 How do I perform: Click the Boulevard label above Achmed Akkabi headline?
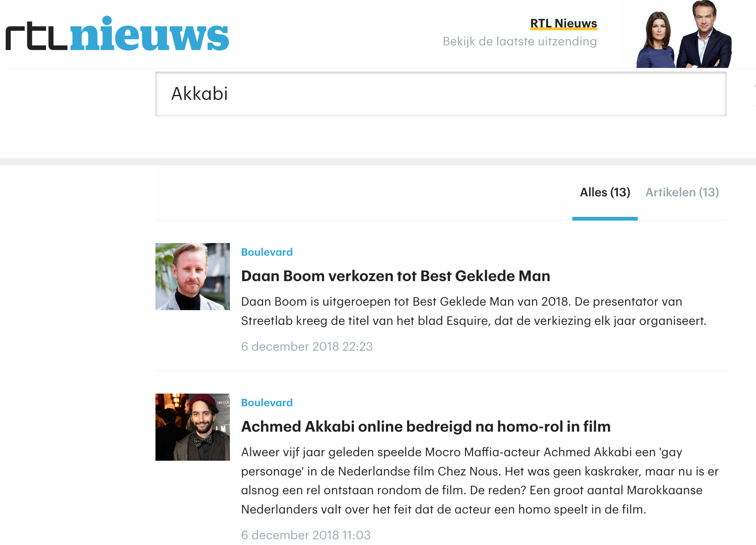pos(267,403)
